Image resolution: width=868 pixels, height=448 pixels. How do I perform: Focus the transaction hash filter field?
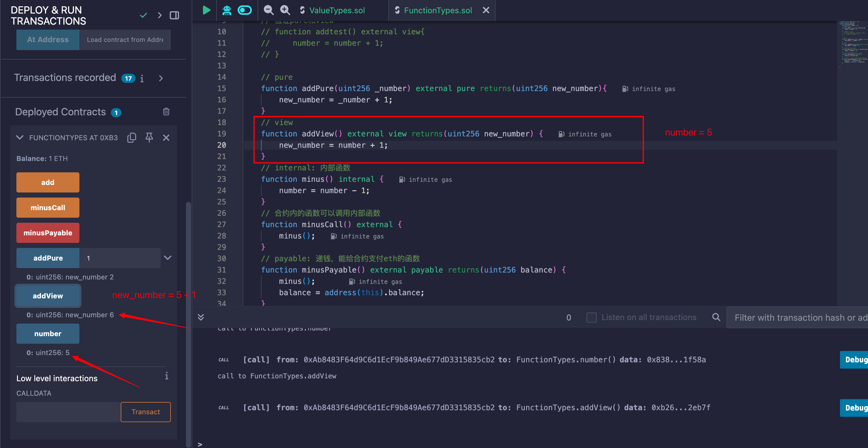coord(797,317)
